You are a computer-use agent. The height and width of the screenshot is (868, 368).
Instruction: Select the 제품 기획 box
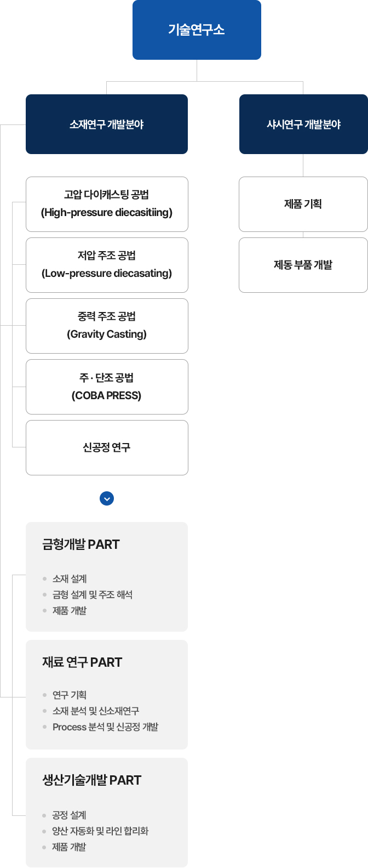[303, 204]
